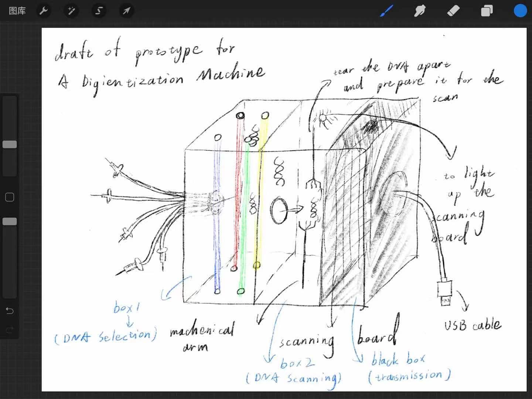Undo the last stroke
The image size is (532, 399).
point(10,311)
